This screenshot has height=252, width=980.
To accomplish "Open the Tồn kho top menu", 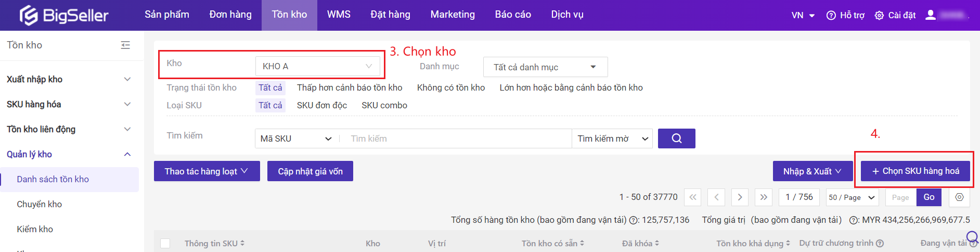I will [289, 15].
